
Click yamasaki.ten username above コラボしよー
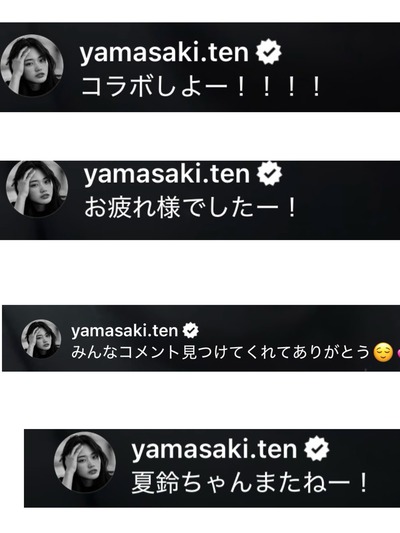(x=164, y=52)
